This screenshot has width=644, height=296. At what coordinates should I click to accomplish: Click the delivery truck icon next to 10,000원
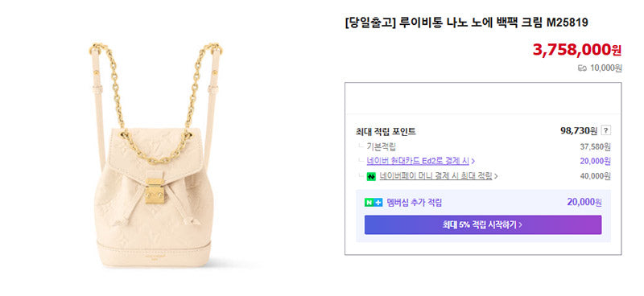tap(582, 68)
